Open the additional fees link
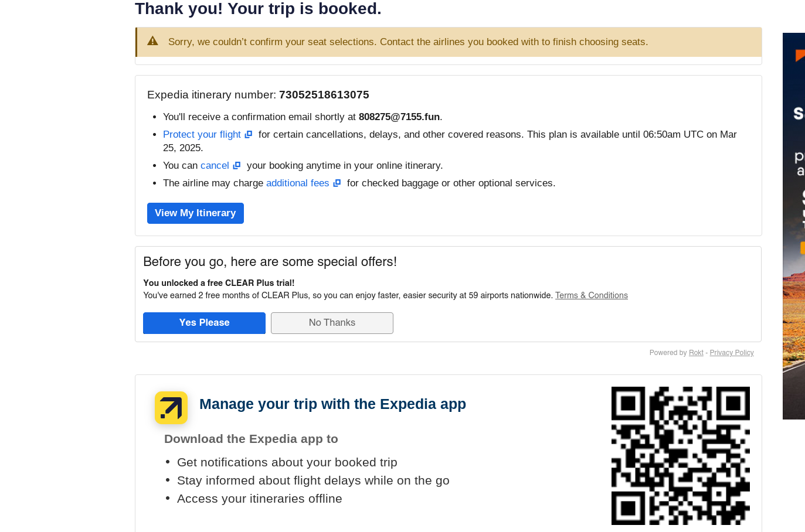Viewport: 805px width, 532px height. point(298,183)
